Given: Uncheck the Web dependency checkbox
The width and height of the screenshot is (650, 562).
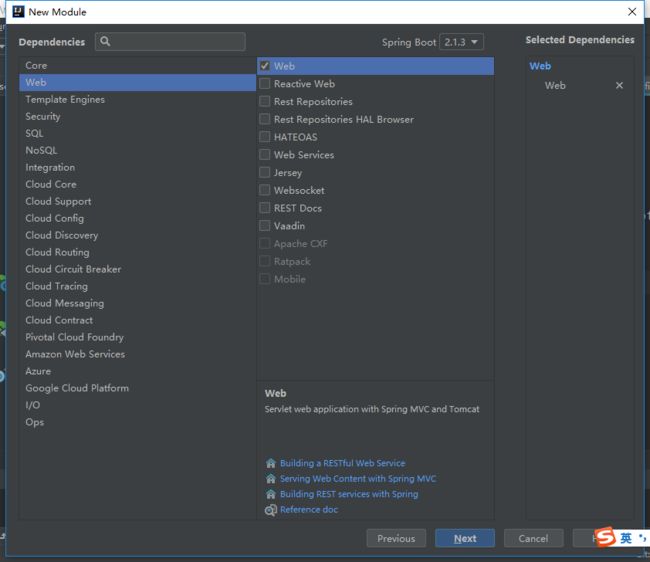Looking at the screenshot, I should point(264,66).
